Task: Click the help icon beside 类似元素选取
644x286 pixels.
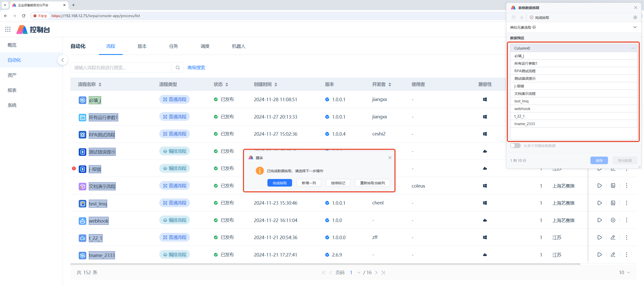Action: pyautogui.click(x=534, y=27)
